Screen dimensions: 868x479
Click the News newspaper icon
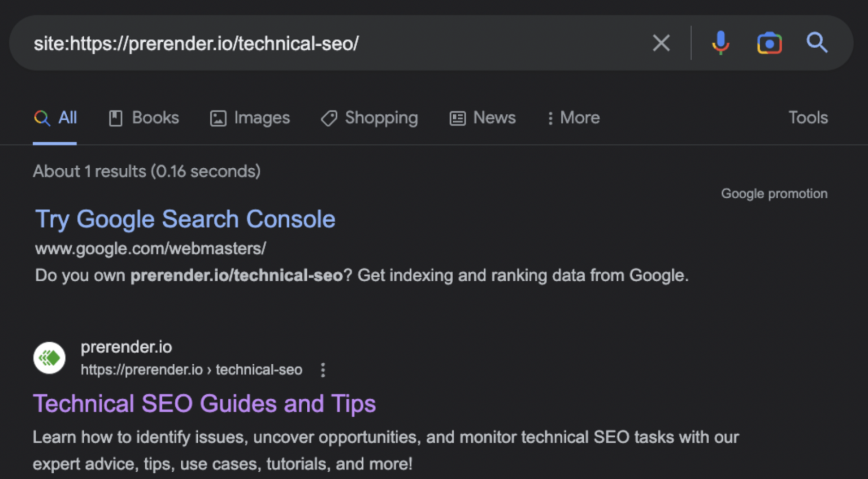tap(457, 118)
